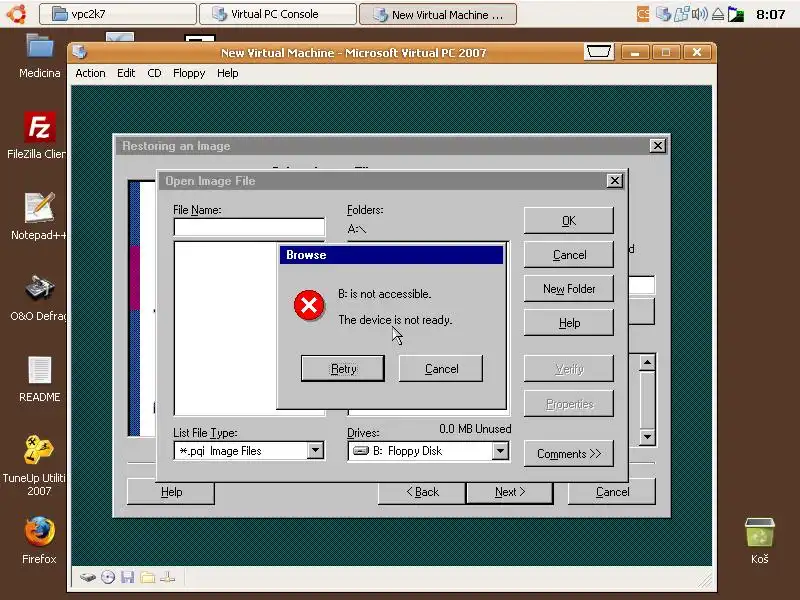Select the README file icon

tap(39, 379)
